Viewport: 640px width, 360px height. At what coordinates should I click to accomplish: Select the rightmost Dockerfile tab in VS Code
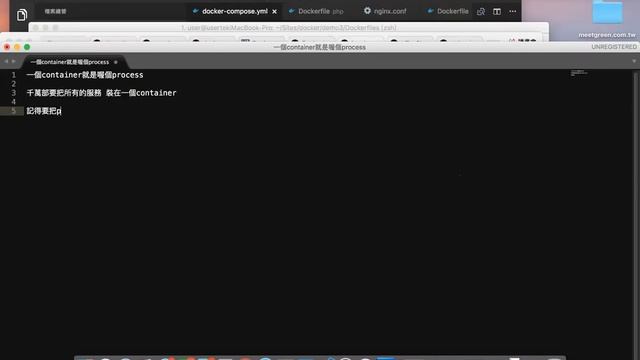(x=448, y=11)
